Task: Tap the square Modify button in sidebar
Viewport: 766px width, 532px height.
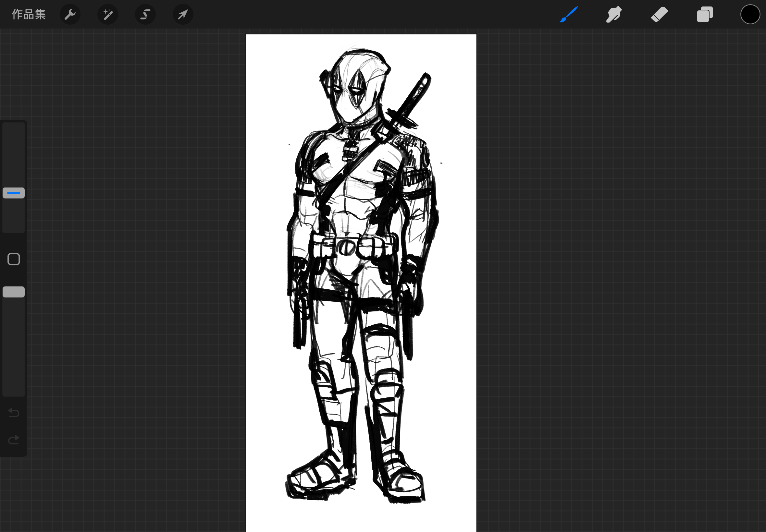Action: tap(14, 259)
